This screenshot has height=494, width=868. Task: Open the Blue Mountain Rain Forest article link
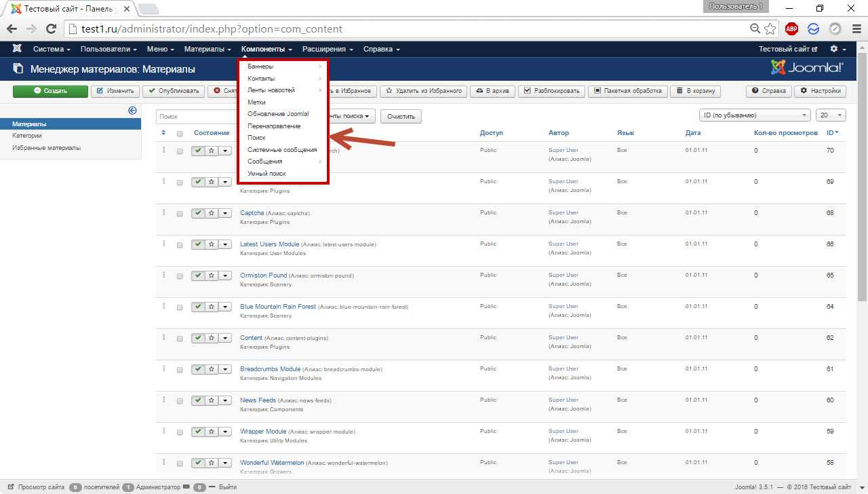pyautogui.click(x=278, y=307)
